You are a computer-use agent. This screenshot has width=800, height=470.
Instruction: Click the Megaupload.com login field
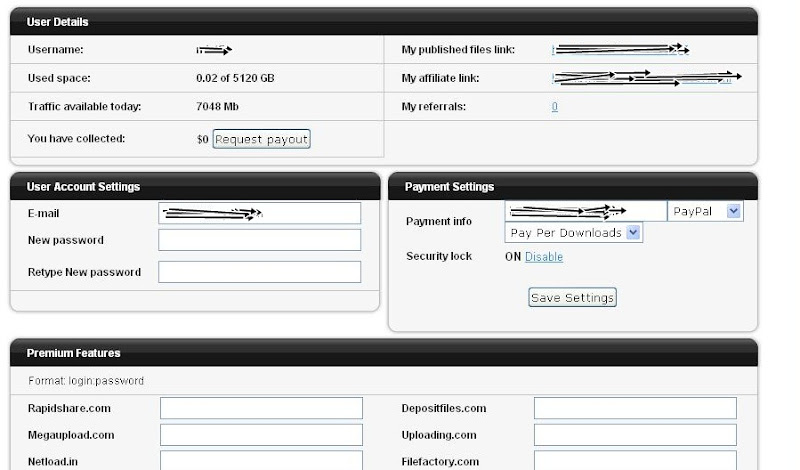coord(261,435)
